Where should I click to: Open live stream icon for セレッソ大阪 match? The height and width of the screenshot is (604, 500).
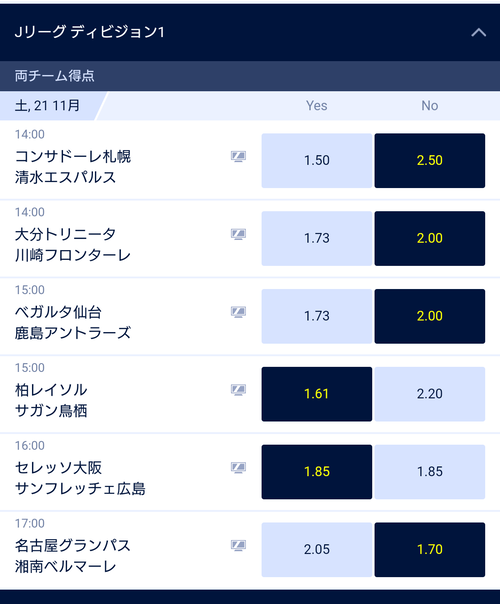tap(238, 468)
